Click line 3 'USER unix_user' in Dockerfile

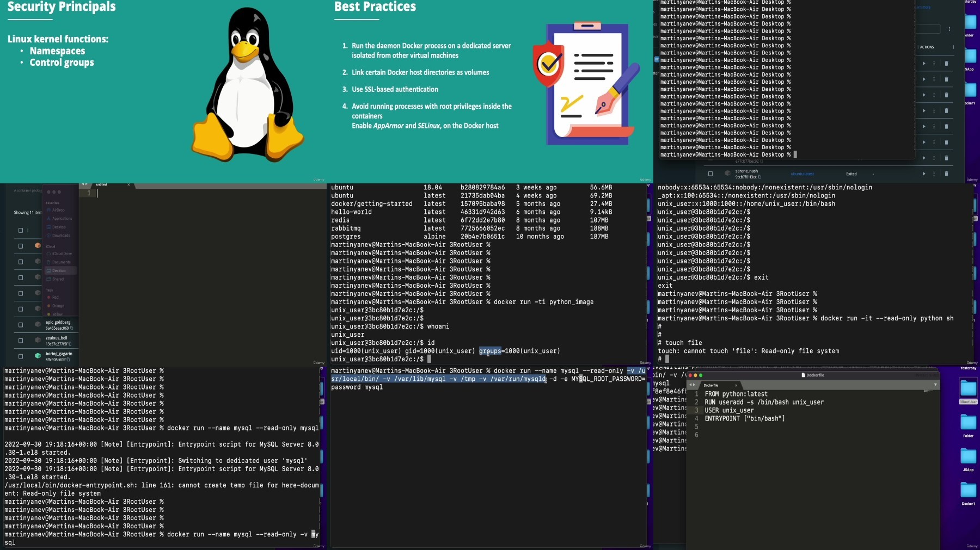click(729, 411)
